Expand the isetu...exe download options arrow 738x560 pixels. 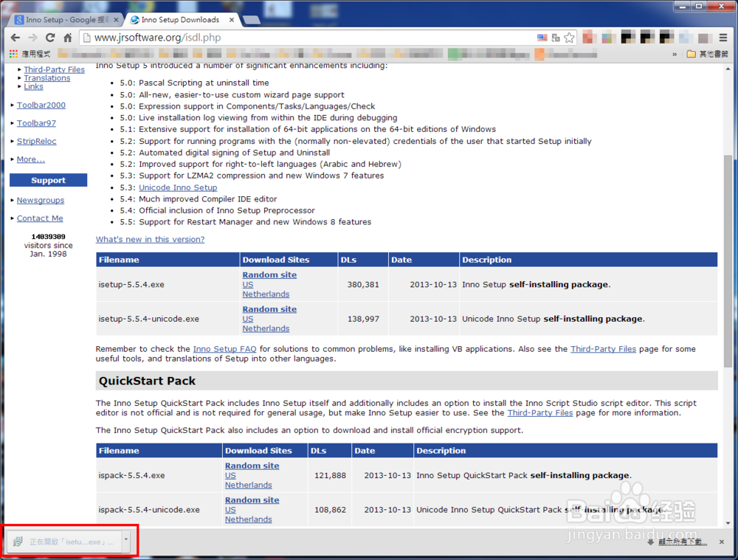[126, 542]
